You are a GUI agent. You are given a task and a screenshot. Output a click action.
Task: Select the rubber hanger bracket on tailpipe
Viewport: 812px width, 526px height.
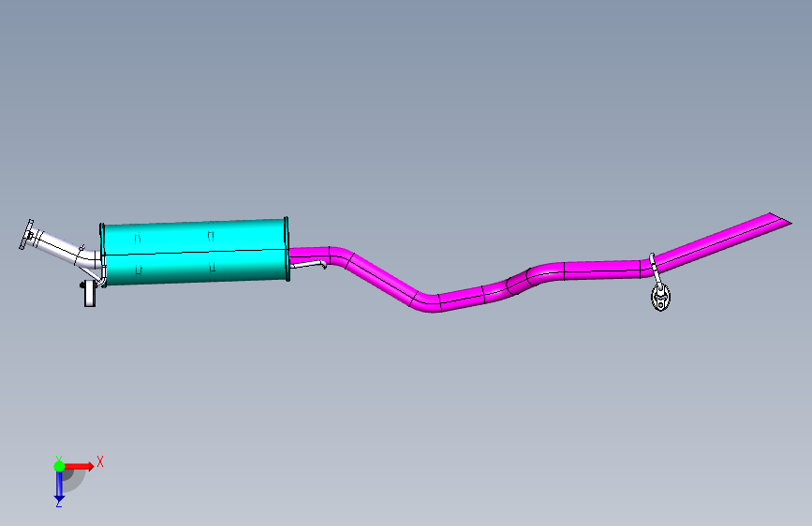[660, 297]
